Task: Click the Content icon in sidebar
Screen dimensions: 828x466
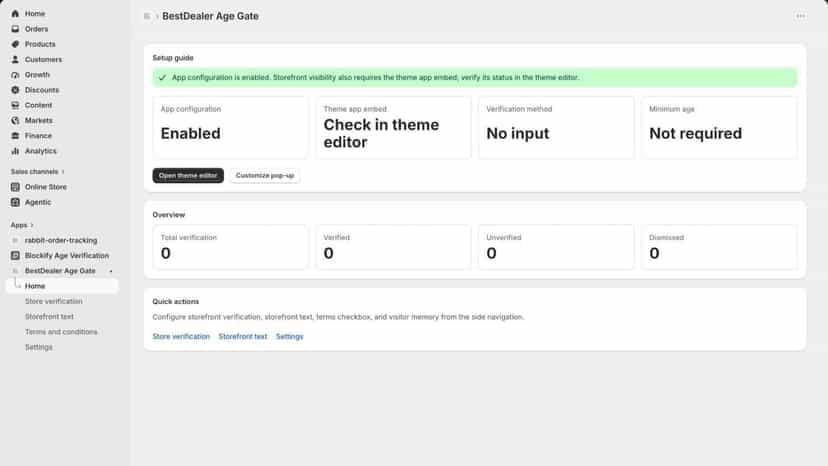Action: pyautogui.click(x=15, y=106)
